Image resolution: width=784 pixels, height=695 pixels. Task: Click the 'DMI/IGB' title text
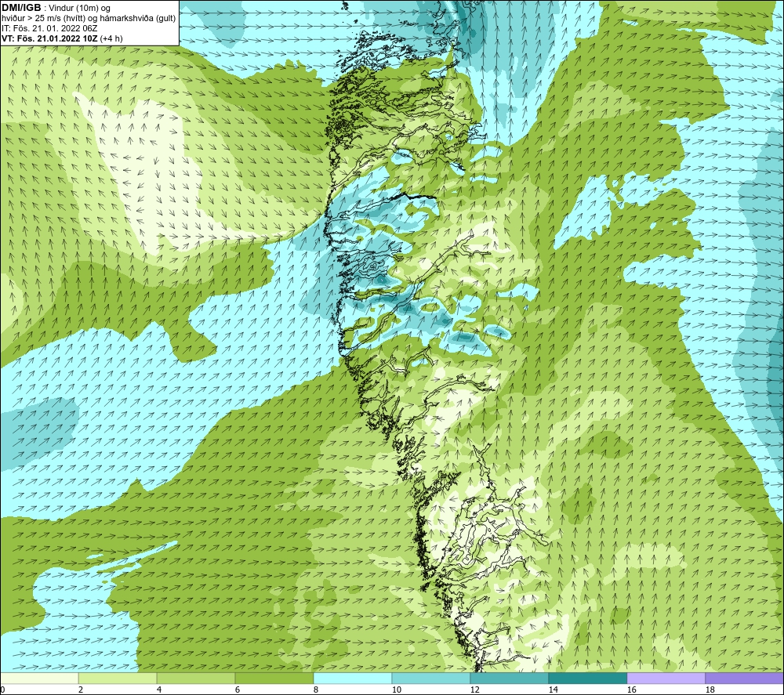21,8
